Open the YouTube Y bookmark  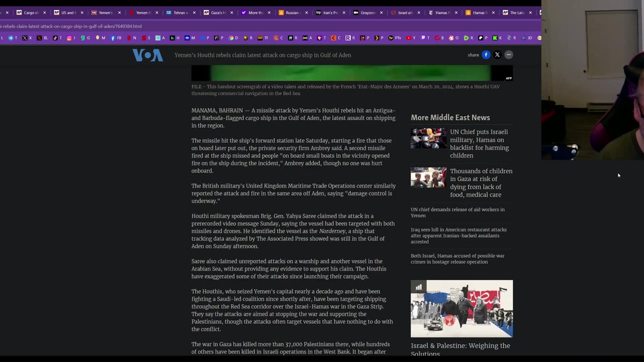click(411, 38)
